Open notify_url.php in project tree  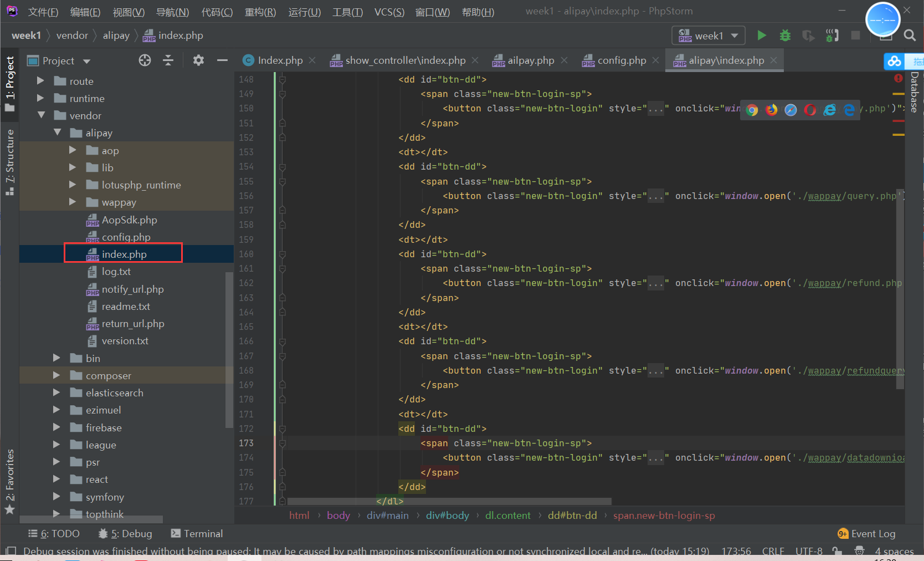pyautogui.click(x=132, y=289)
